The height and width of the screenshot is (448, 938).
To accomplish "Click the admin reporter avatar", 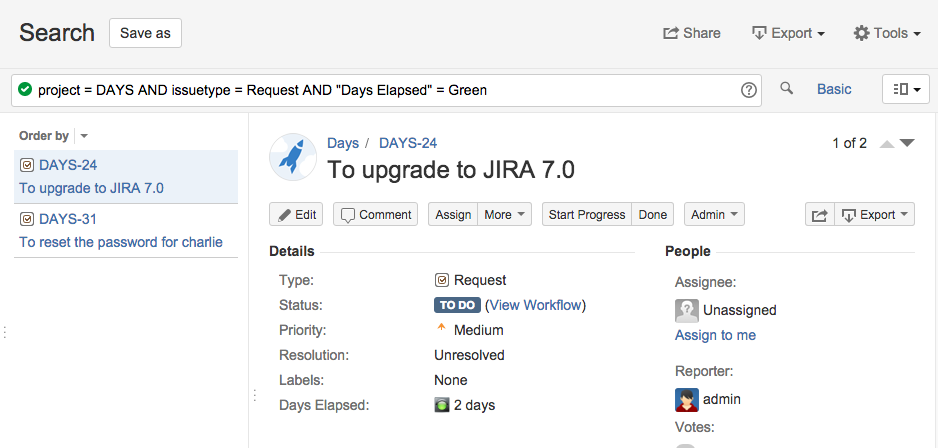I will click(x=686, y=399).
